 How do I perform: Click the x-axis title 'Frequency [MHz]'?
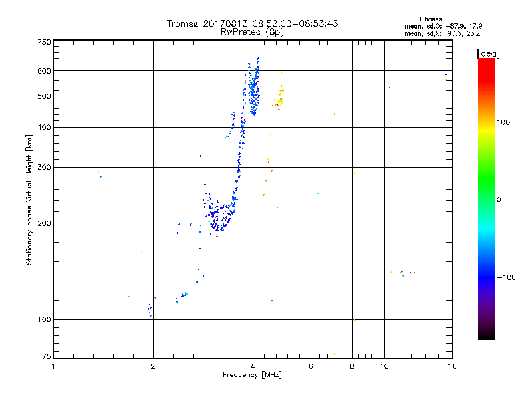pyautogui.click(x=252, y=375)
